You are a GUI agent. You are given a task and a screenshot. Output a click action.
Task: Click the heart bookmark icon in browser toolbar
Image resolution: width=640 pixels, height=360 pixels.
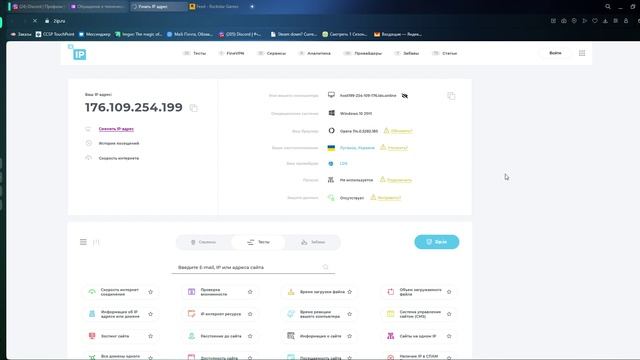[595, 21]
